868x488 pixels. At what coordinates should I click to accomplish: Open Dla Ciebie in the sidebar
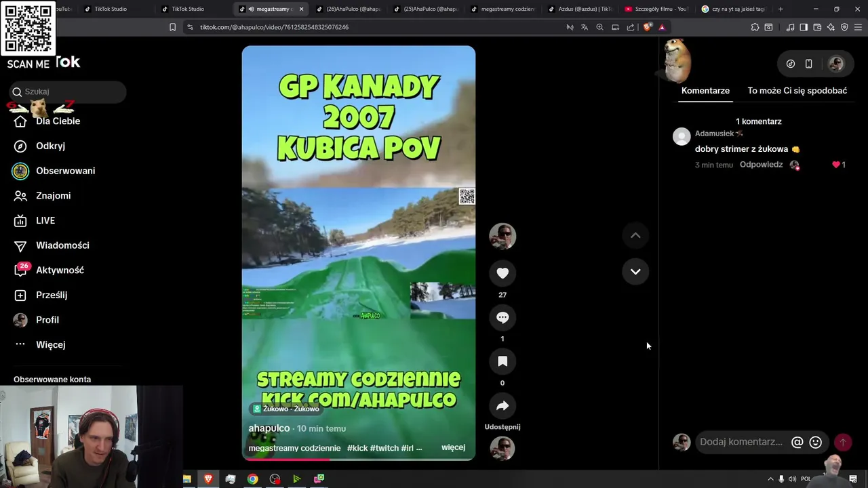[x=58, y=121]
